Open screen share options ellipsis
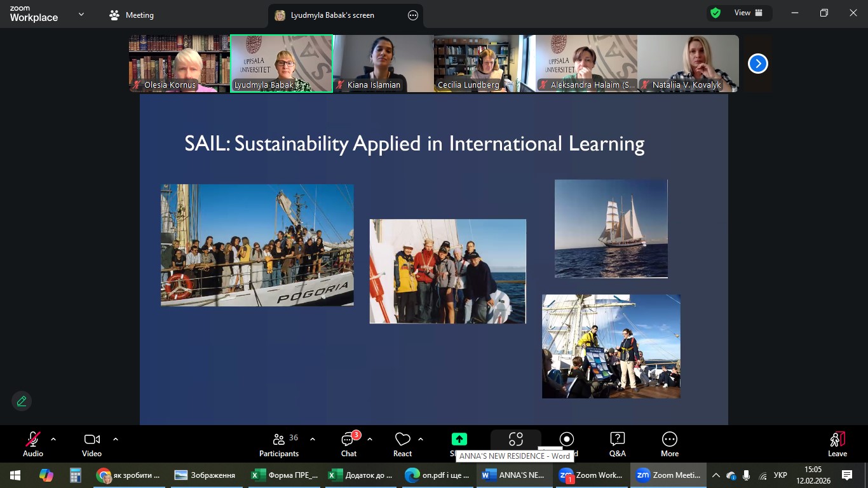Screen dimensions: 868x488 pos(413,15)
